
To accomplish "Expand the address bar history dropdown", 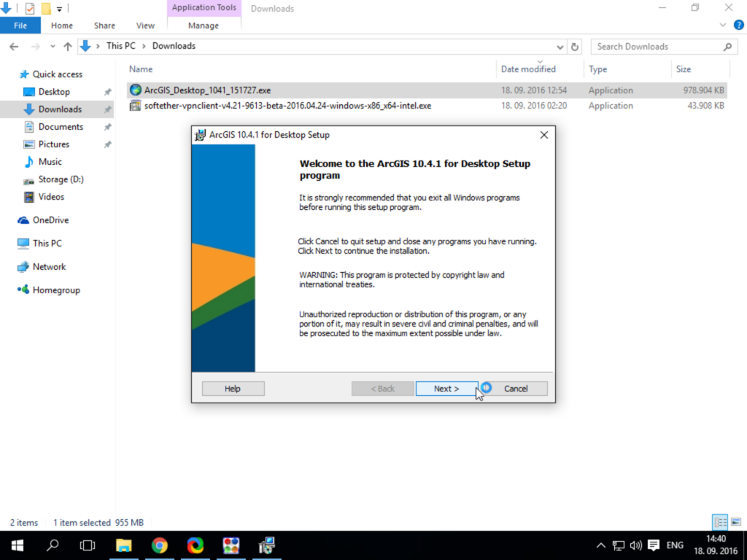I will pyautogui.click(x=560, y=47).
